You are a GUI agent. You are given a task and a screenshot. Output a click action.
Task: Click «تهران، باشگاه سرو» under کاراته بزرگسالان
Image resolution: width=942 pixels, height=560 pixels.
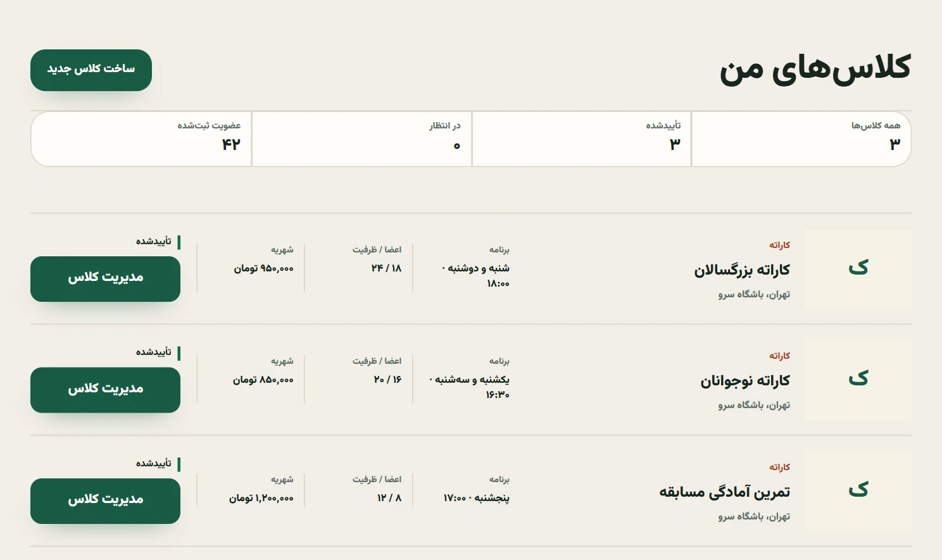click(x=754, y=294)
